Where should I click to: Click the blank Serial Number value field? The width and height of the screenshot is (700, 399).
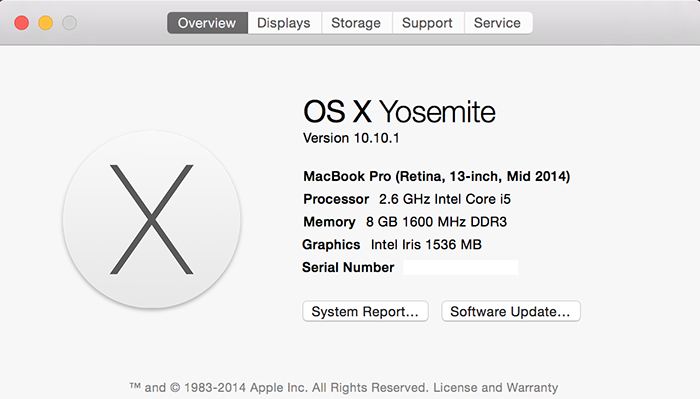pyautogui.click(x=461, y=267)
